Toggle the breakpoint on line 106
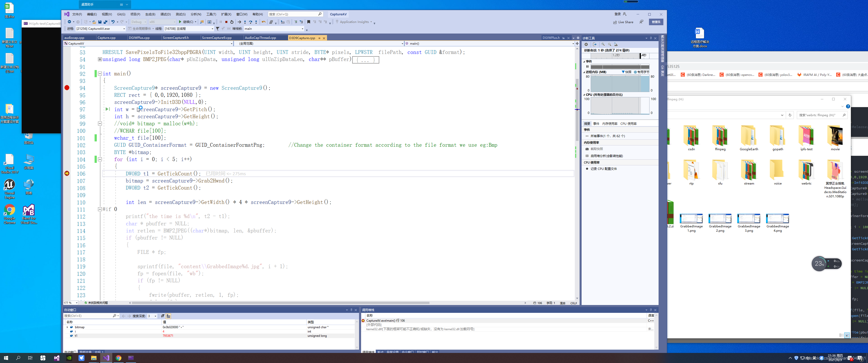 coord(67,173)
